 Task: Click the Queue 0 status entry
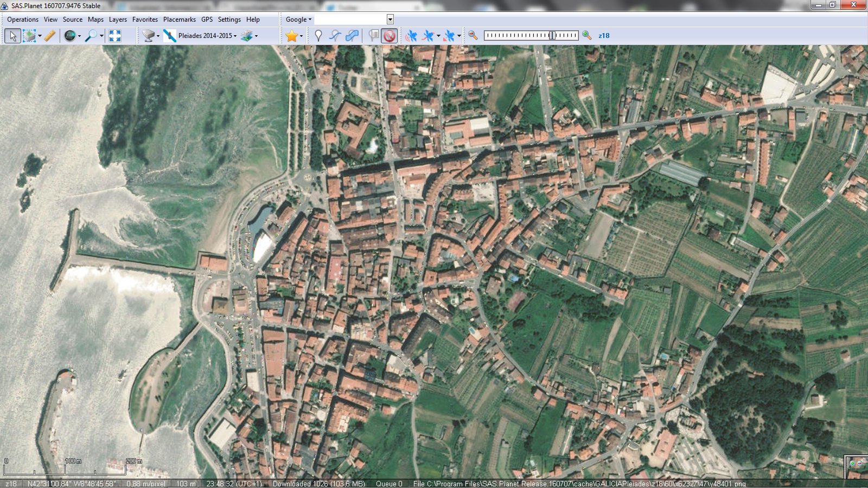pos(389,484)
